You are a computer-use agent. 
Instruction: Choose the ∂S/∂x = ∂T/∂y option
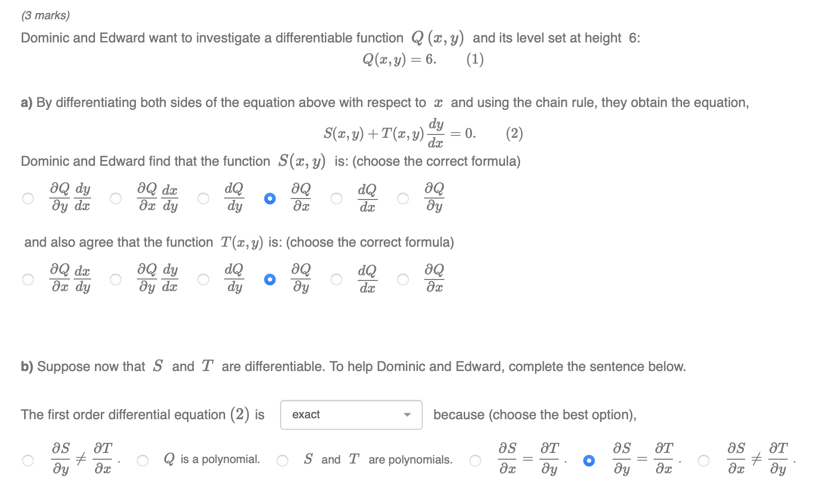click(475, 461)
